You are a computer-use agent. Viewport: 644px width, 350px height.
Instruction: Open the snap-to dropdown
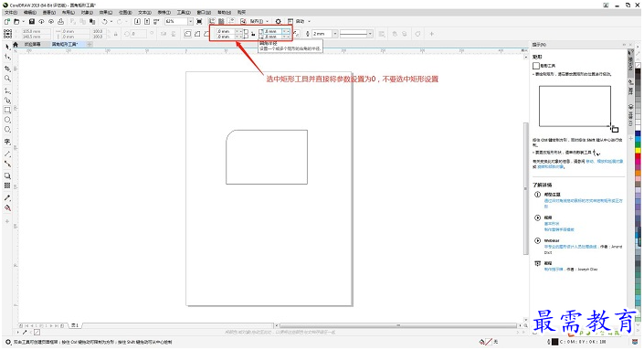point(268,21)
